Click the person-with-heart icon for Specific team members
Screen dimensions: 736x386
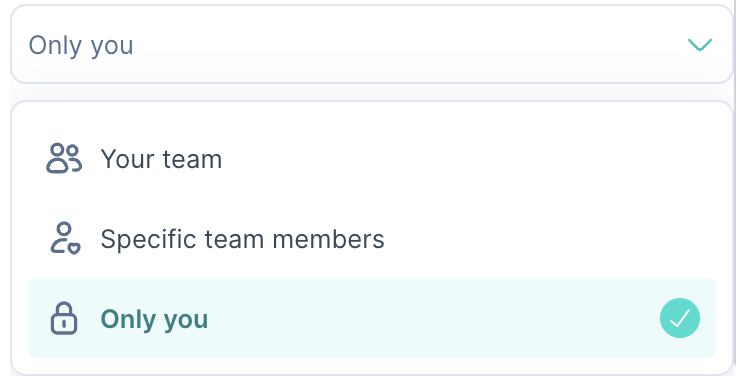[x=65, y=239]
